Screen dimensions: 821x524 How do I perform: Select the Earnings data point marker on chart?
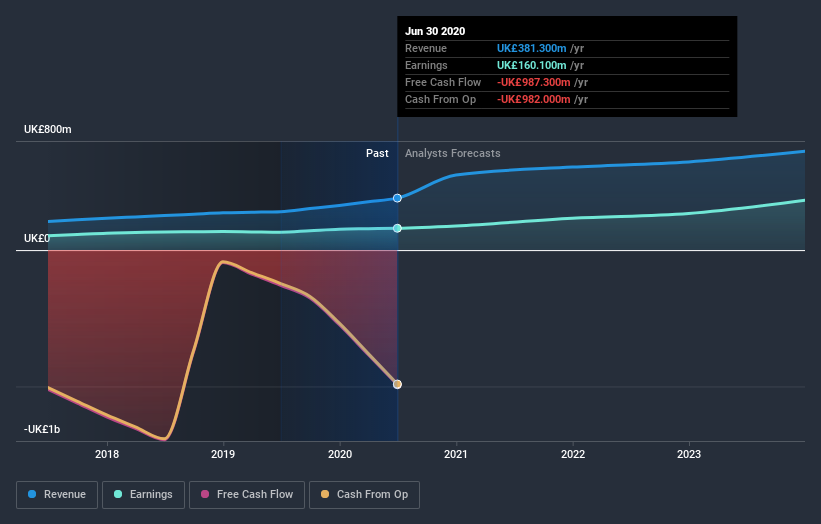397,228
